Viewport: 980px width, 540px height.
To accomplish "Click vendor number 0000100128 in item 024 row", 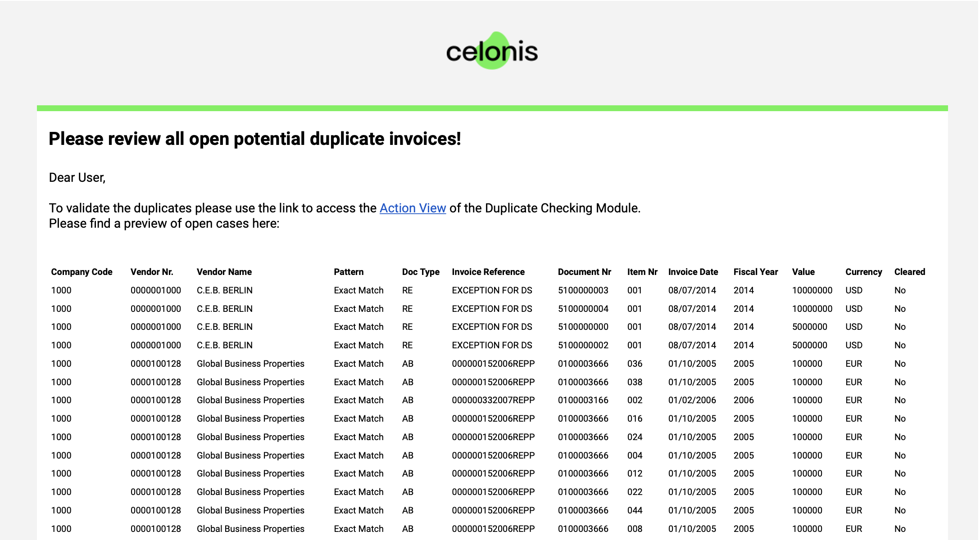I will [156, 437].
